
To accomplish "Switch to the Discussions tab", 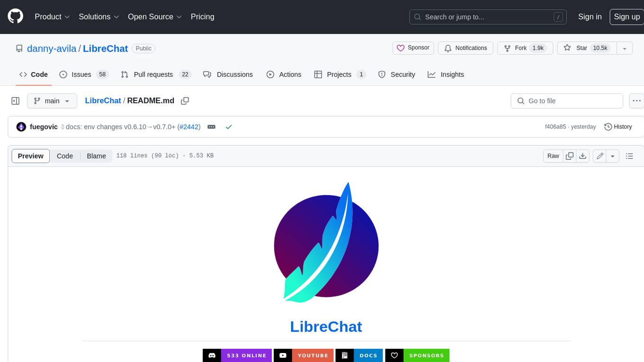I will 228,74.
